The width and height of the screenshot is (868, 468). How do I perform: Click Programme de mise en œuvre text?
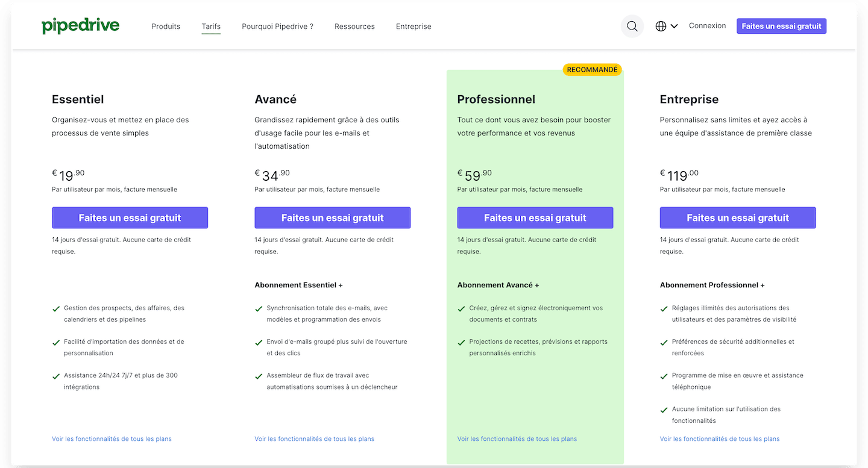click(737, 381)
